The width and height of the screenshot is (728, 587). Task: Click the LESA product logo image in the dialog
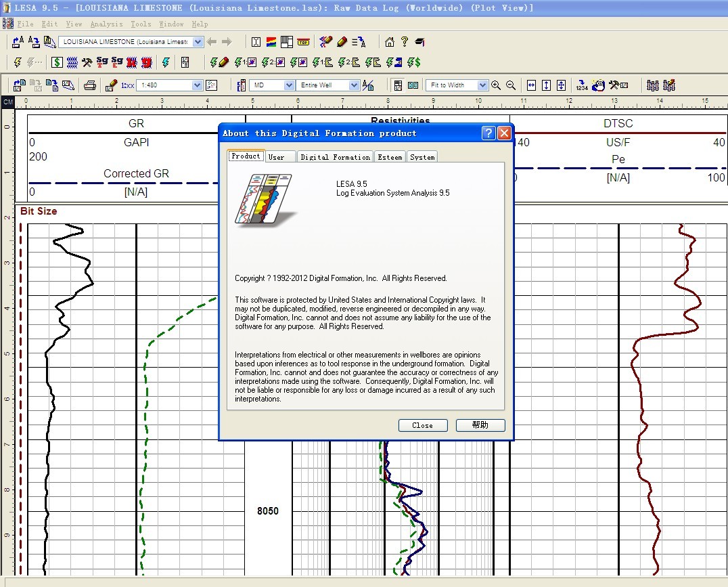[x=266, y=201]
